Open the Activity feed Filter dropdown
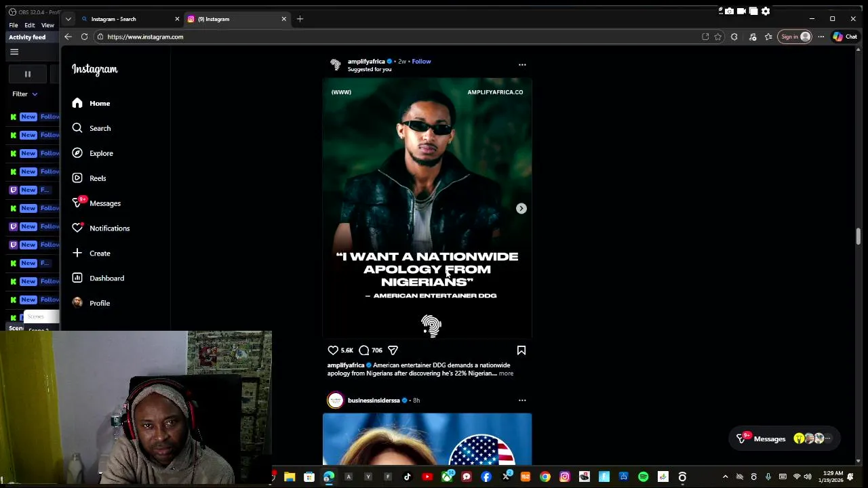 (25, 94)
